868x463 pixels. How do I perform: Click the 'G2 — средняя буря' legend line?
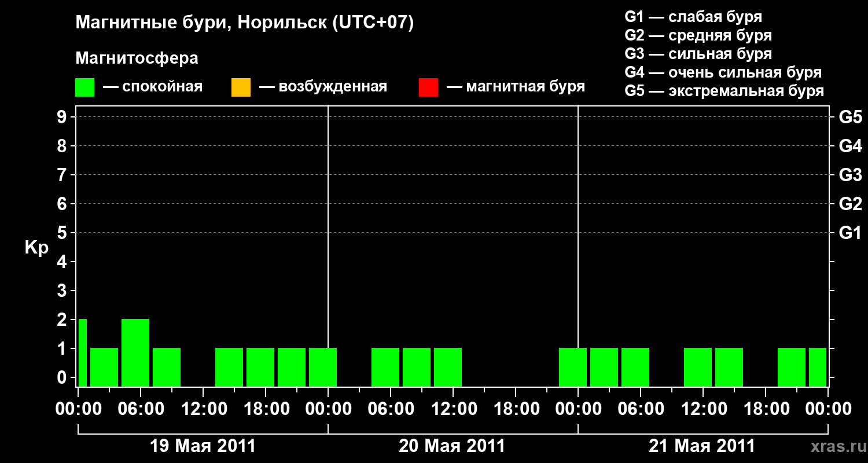(698, 35)
